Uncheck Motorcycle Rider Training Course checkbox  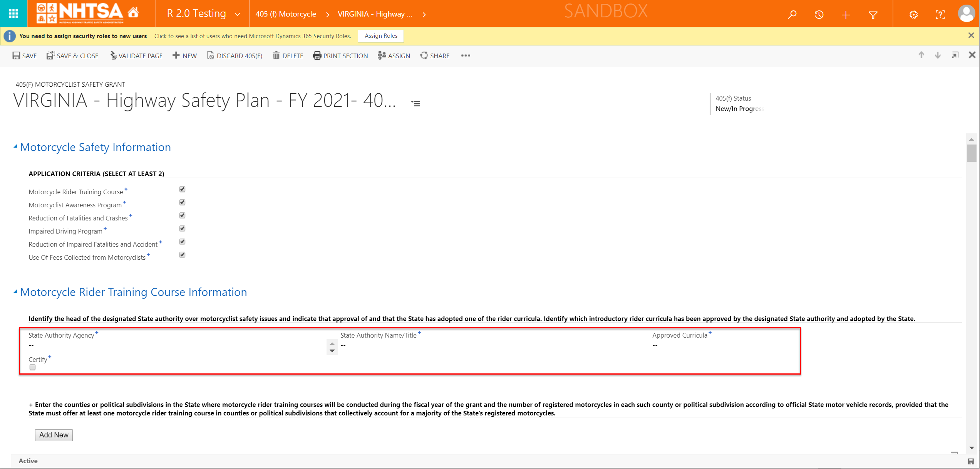pyautogui.click(x=182, y=189)
